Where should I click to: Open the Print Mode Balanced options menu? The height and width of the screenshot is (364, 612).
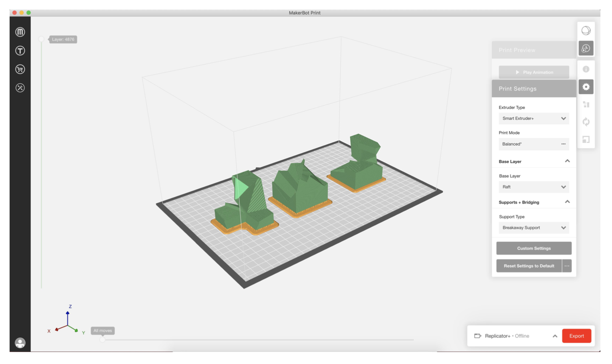pos(563,144)
